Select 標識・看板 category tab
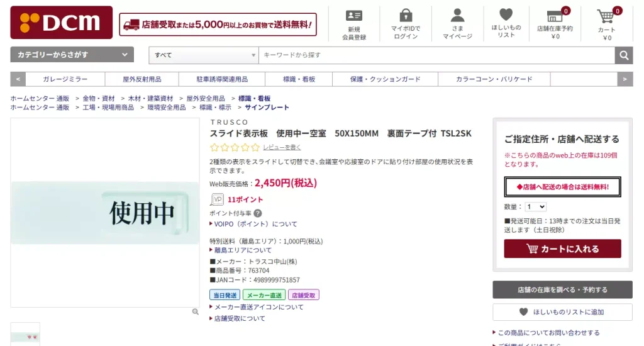Viewport: 644px width, 346px height. click(x=299, y=79)
